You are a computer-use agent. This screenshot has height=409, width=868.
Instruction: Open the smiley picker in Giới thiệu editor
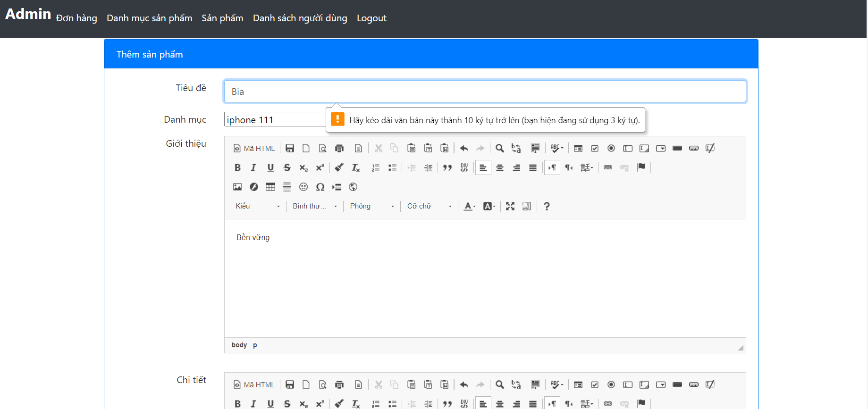tap(303, 187)
